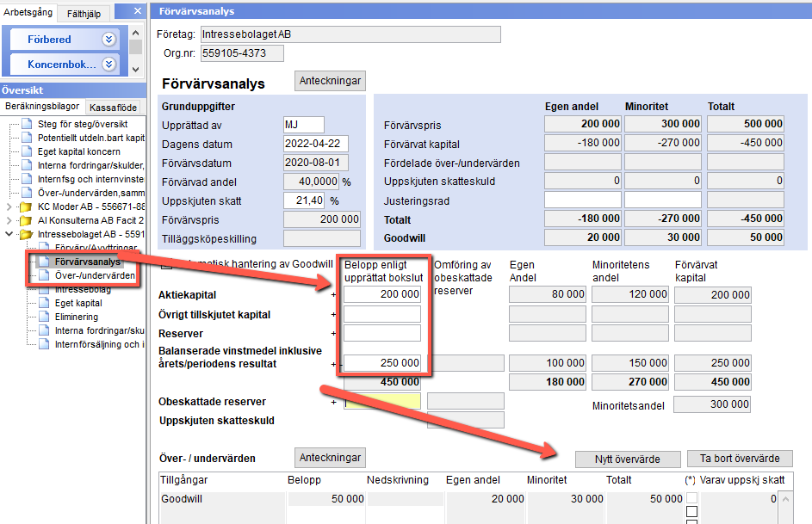This screenshot has height=524, width=812.
Task: Select the Förvärvsanalys tree item
Action: coord(88,262)
